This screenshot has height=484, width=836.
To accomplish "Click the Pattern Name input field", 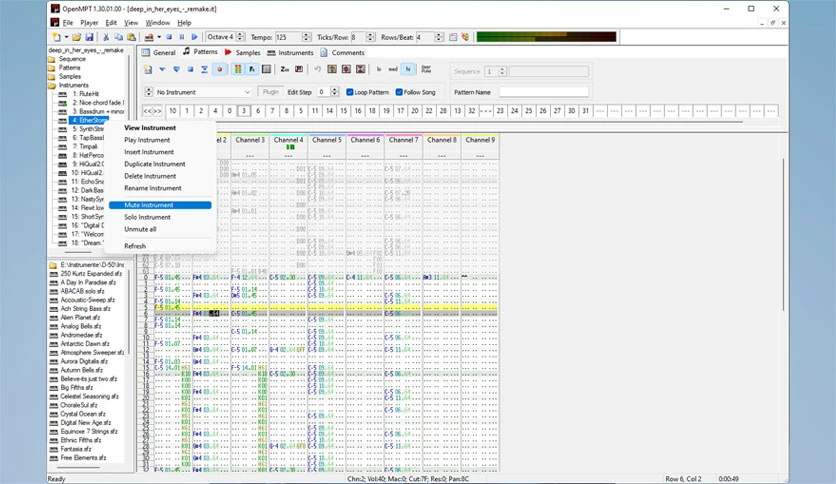I will click(543, 92).
